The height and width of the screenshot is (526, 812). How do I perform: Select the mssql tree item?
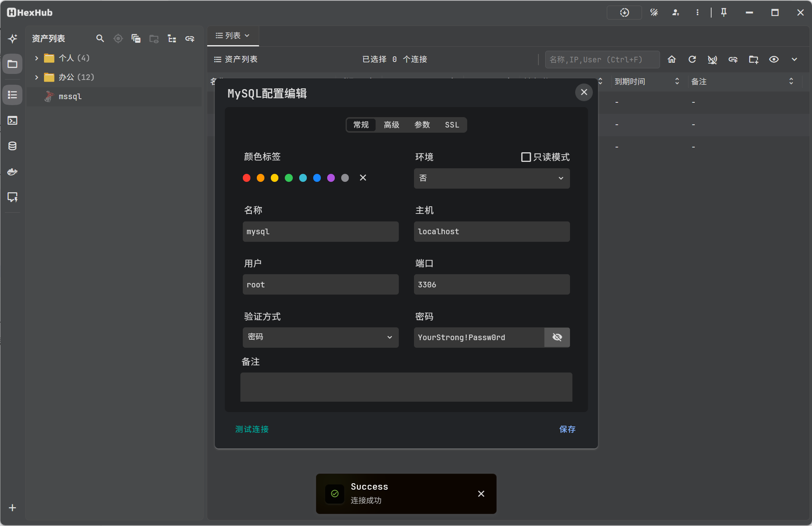click(x=114, y=97)
